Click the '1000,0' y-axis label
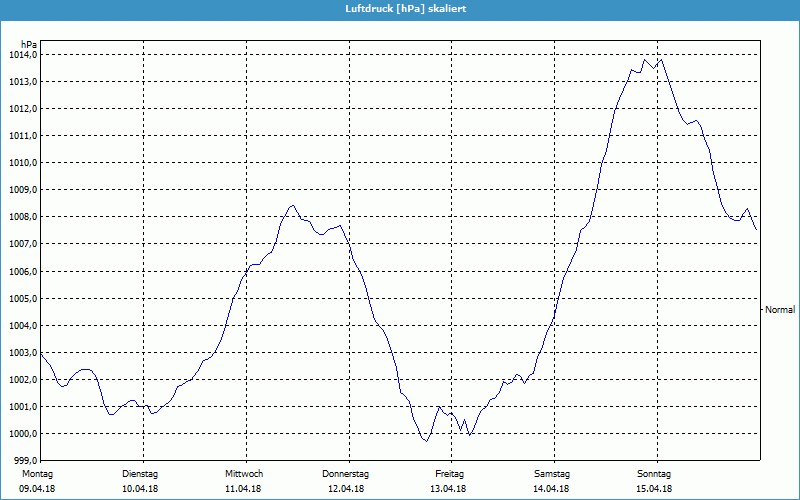Screen dimensions: 800x500 [x=22, y=434]
